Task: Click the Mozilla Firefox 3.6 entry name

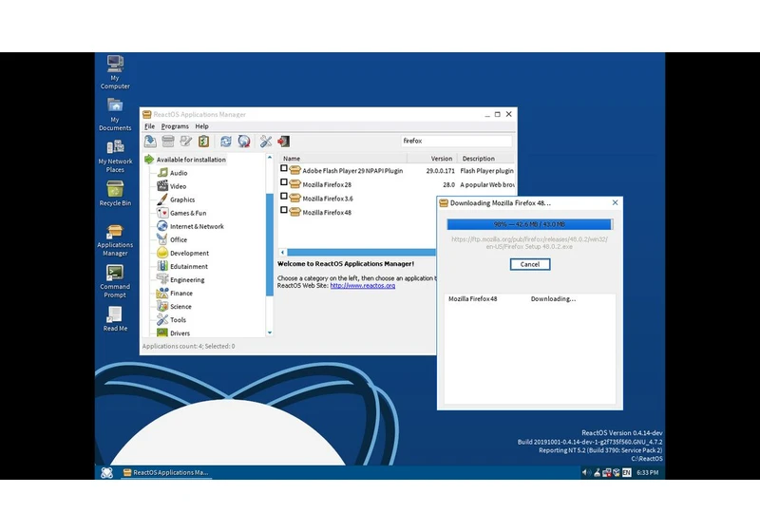Action: [328, 199]
